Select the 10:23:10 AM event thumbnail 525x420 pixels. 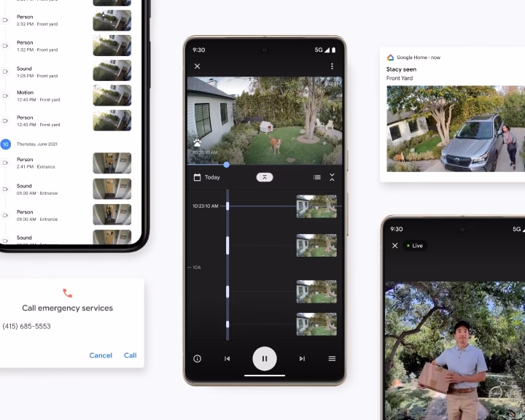tap(316, 206)
